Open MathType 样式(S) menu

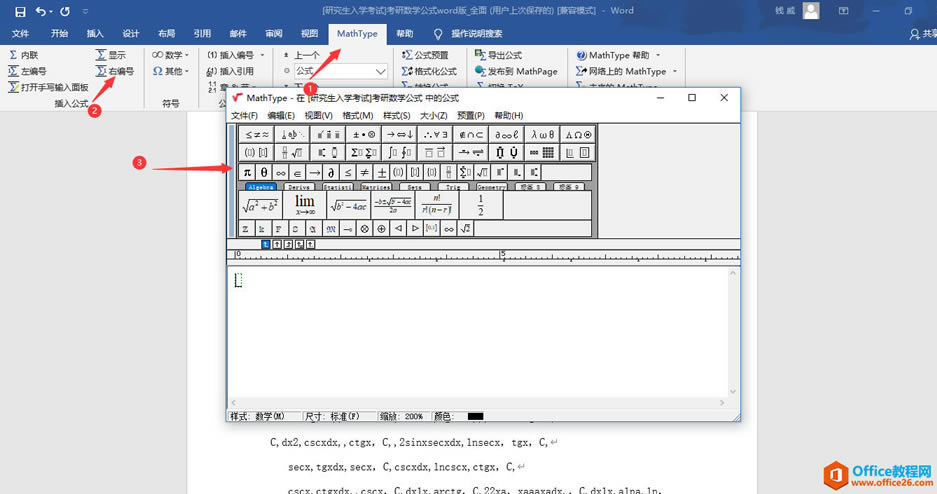point(397,115)
